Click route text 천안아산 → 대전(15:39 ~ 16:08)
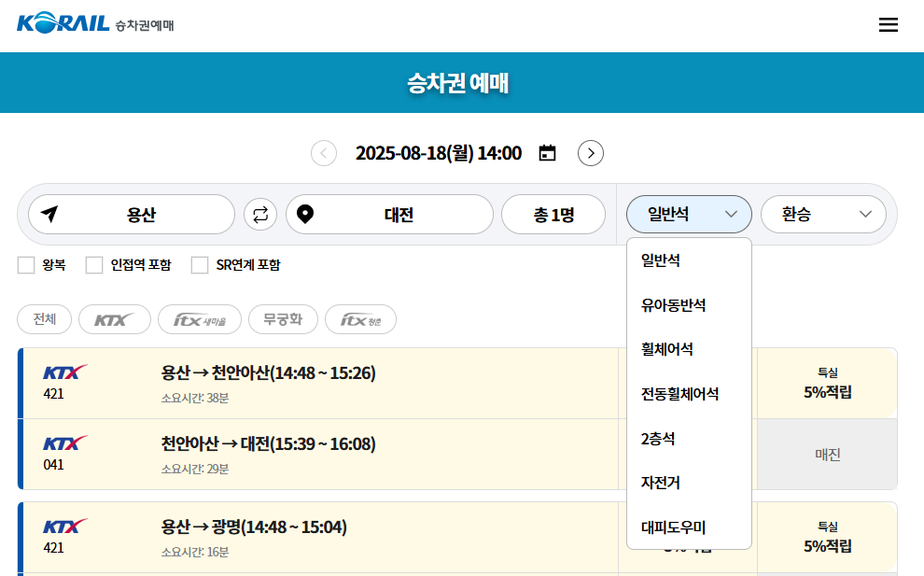The image size is (924, 576). [268, 443]
